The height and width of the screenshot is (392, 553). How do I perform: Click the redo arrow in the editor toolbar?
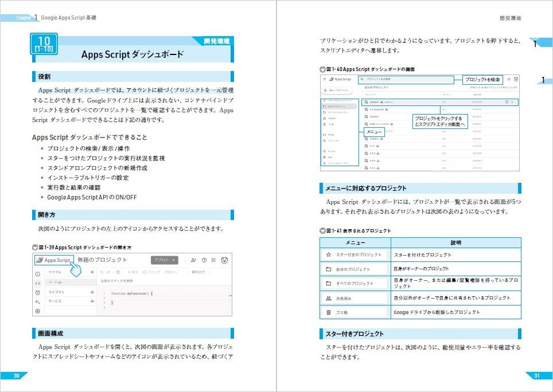tap(108, 272)
